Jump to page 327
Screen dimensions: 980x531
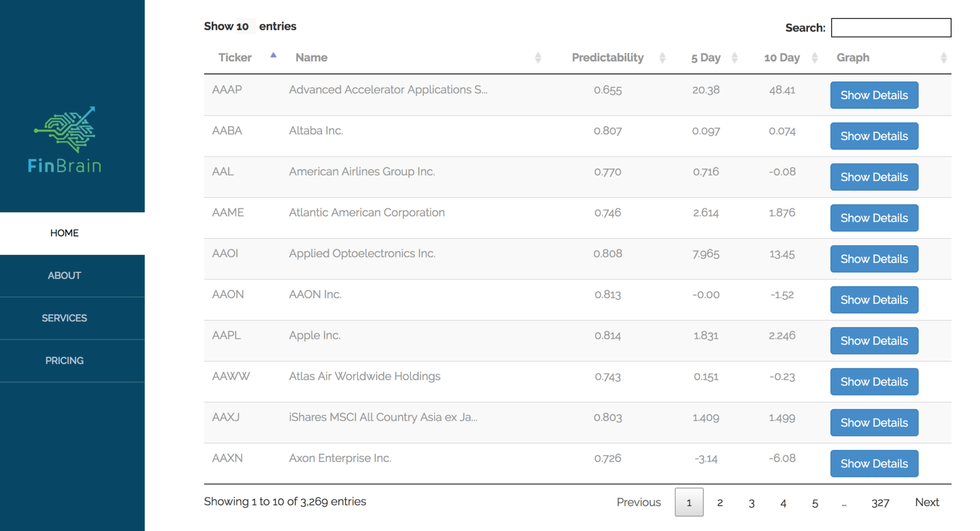point(880,503)
